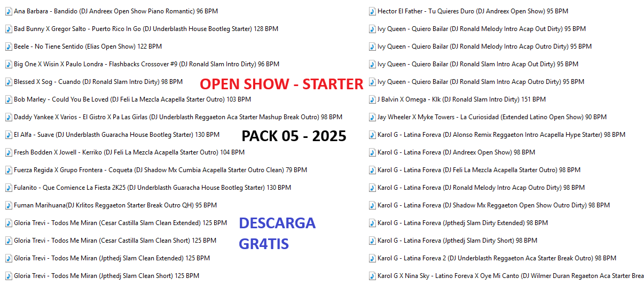Click file name Karol G Latina Foreva DJ Ronald Melody Intro
This screenshot has height=286, width=644.
(481, 188)
